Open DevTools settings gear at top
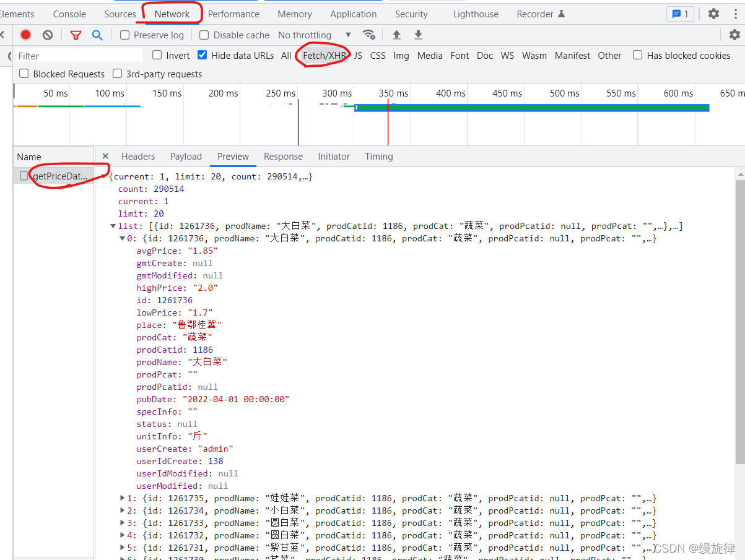 click(714, 14)
